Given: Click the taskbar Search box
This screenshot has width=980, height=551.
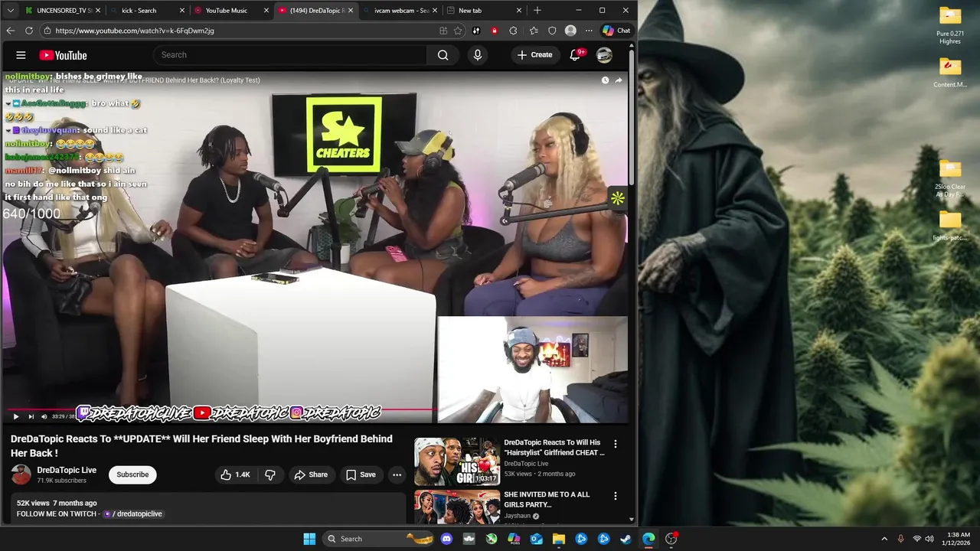Looking at the screenshot, I should pos(378,539).
